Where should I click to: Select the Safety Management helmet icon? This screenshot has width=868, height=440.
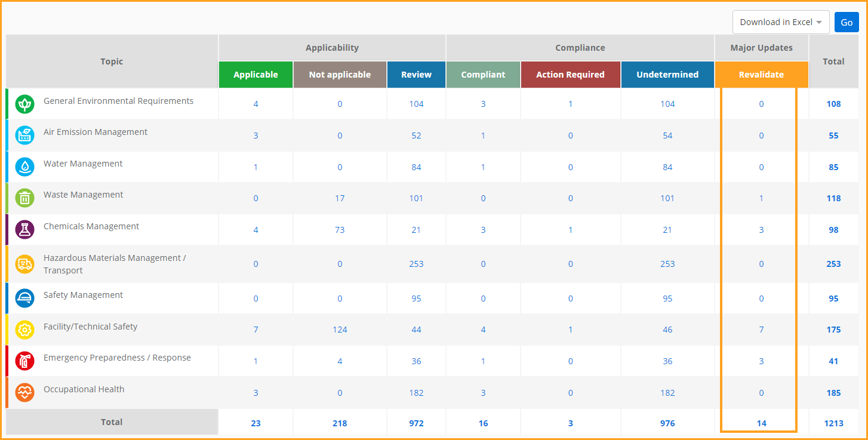tap(24, 298)
